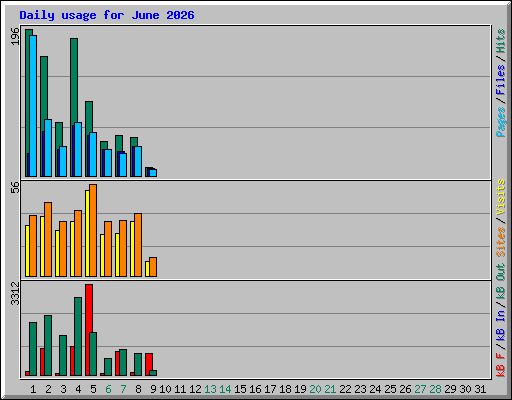Click day 9 on the x-axis
This screenshot has width=512, height=400.
click(x=153, y=389)
